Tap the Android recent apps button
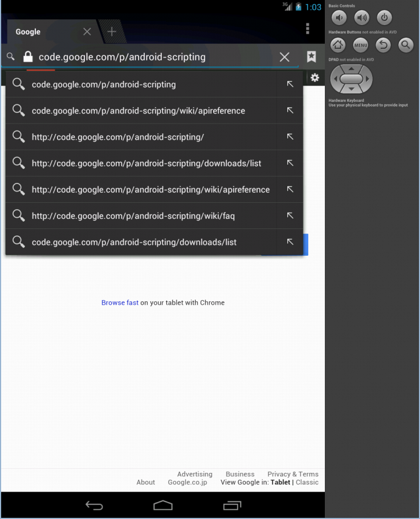The height and width of the screenshot is (519, 420). click(x=232, y=505)
